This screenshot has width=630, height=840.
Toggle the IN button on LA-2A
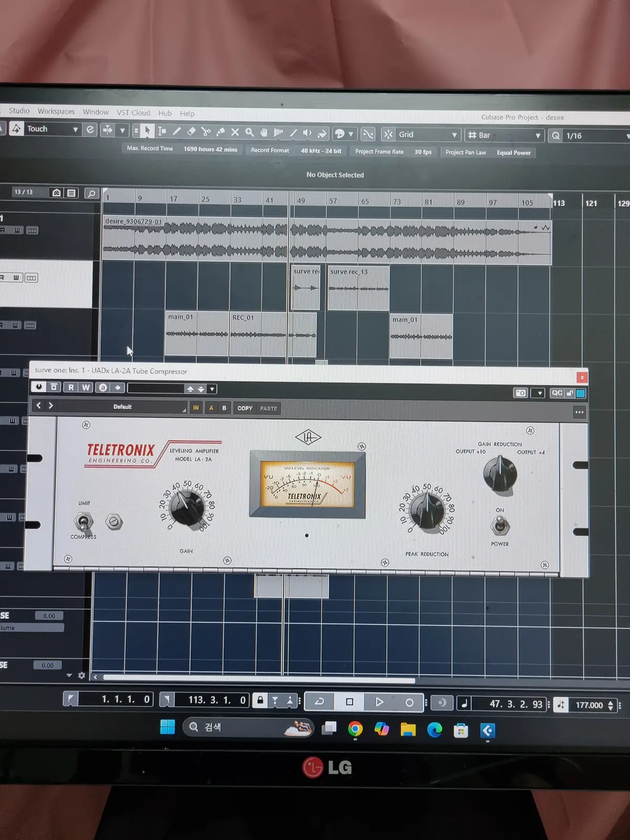[x=196, y=408]
